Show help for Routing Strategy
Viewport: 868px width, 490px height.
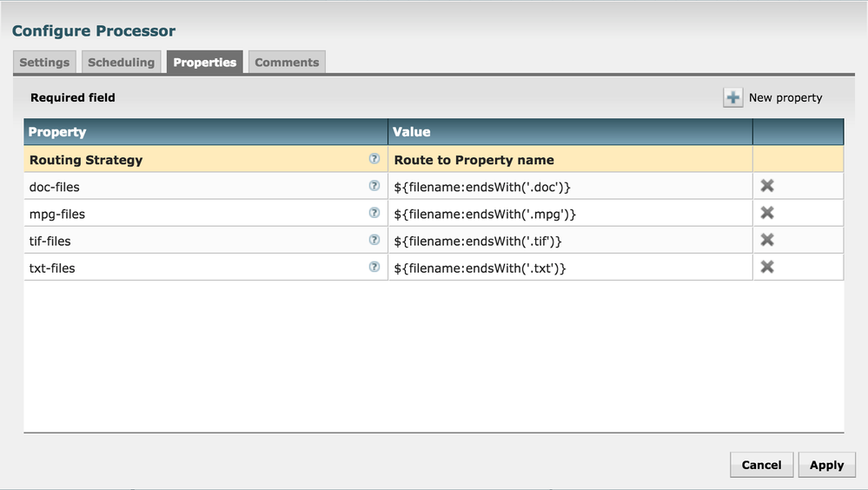[374, 159]
